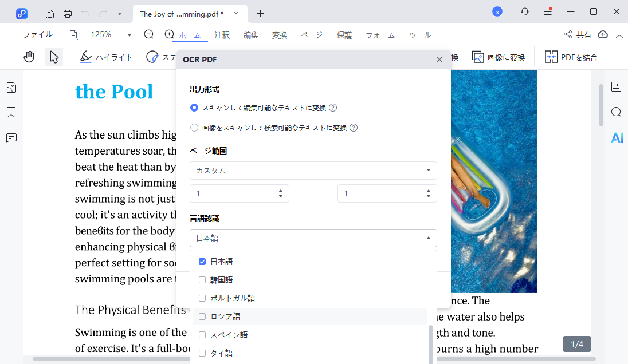The image size is (628, 364).
Task: Open the zoom percentage dropdown arrow
Action: (128, 34)
